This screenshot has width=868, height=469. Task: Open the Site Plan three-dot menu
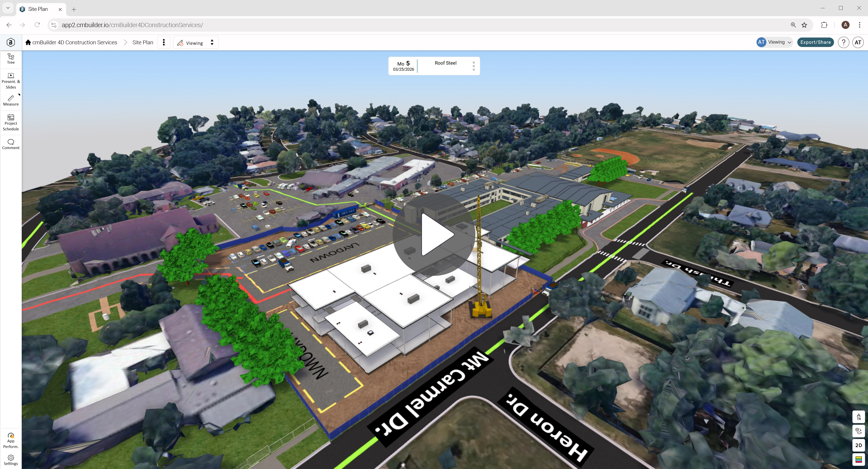point(164,42)
